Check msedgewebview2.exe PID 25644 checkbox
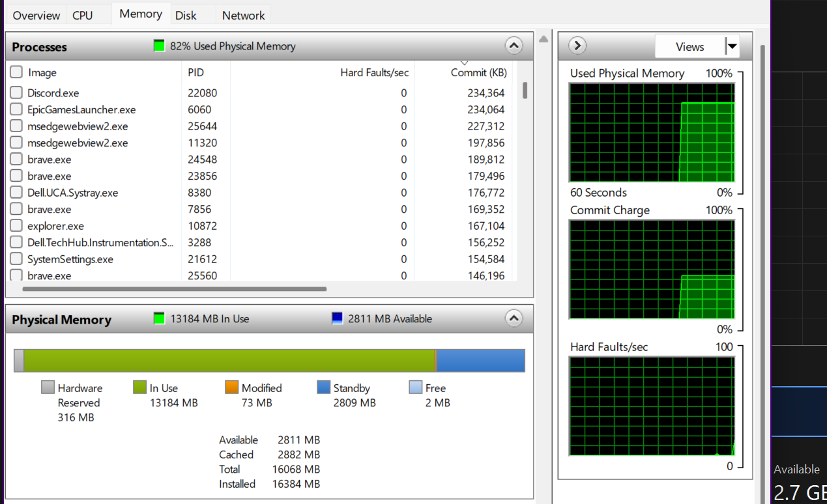Image resolution: width=827 pixels, height=504 pixels. (x=16, y=126)
